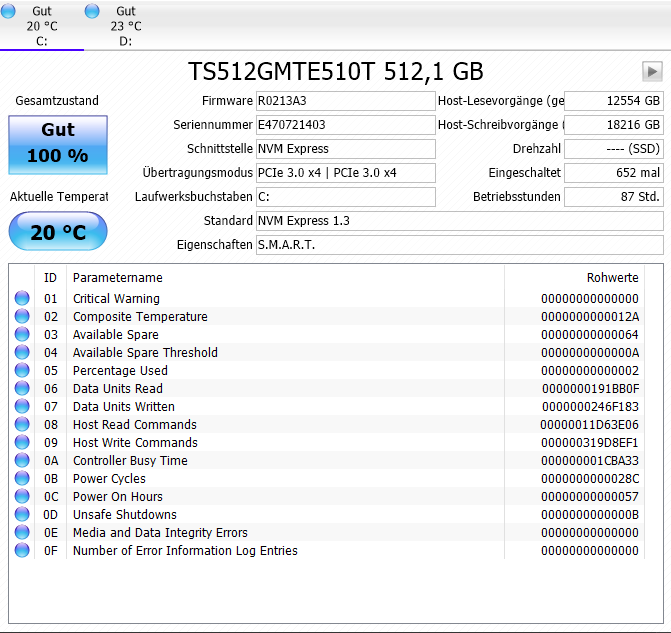Click the status orb for Available Spare Threshold
The image size is (671, 633).
tap(22, 352)
